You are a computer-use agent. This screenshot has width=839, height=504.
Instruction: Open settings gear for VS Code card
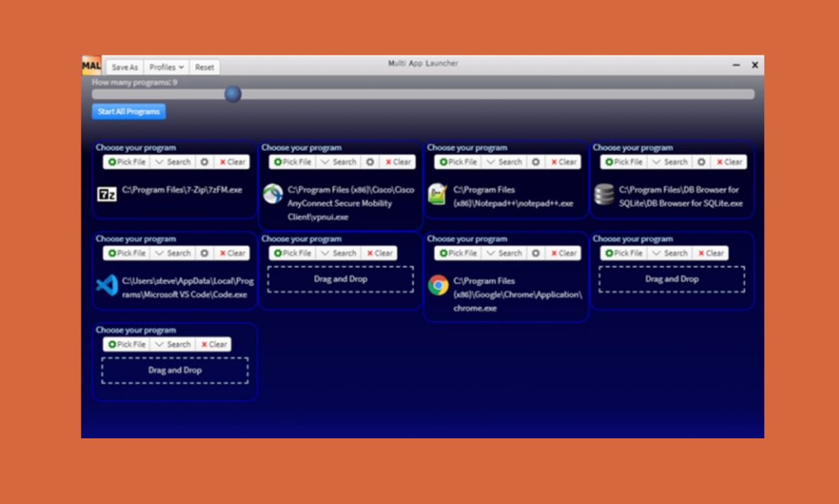(x=204, y=253)
